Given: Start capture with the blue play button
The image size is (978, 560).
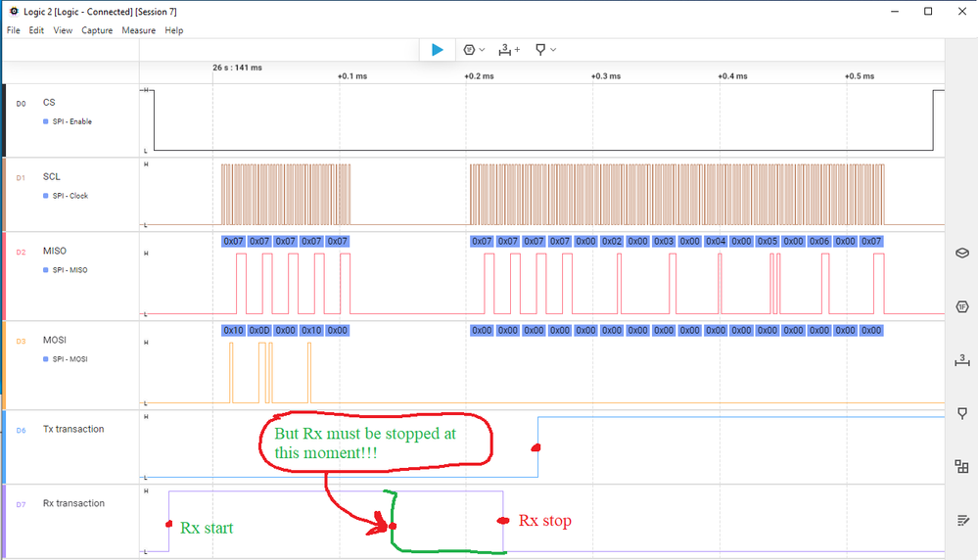Looking at the screenshot, I should (438, 50).
